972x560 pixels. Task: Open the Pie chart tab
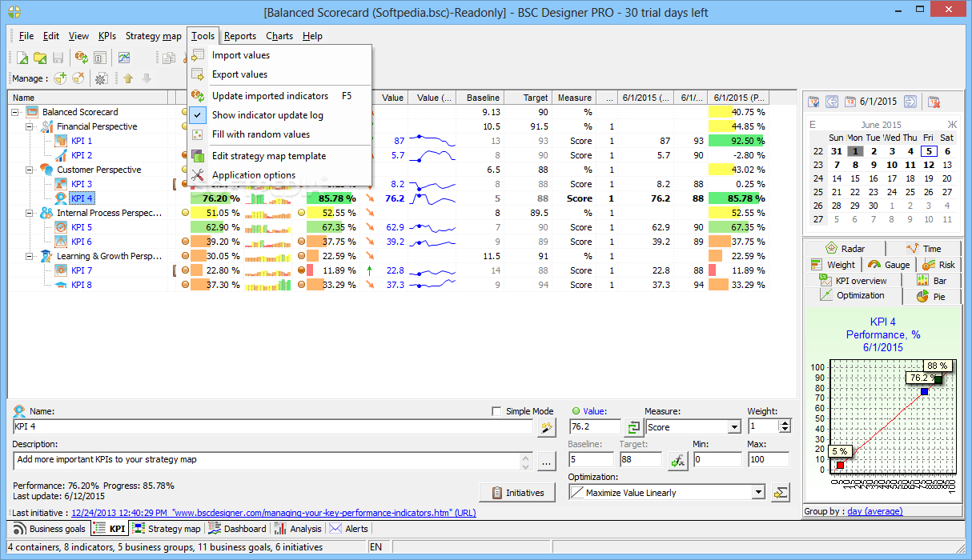coord(931,296)
